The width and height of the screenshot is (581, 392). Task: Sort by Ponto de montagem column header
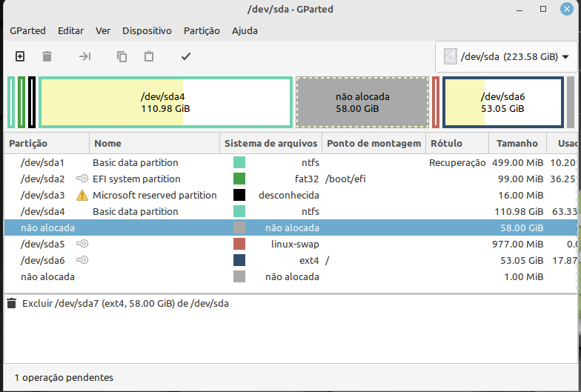(x=373, y=144)
